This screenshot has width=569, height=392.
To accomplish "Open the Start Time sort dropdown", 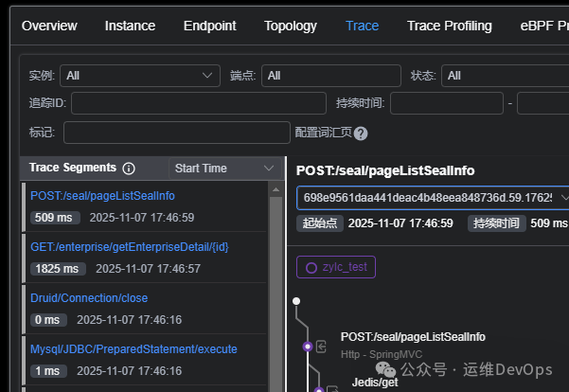I will pos(225,169).
